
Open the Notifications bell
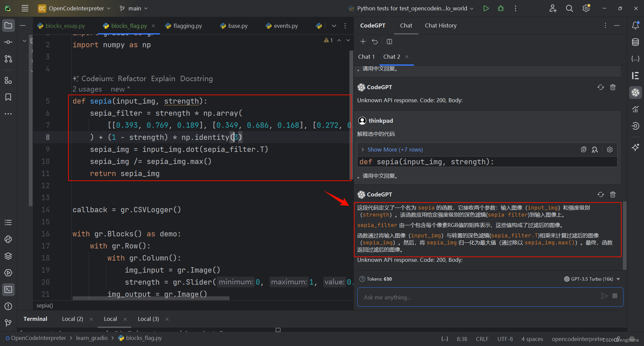point(636,25)
